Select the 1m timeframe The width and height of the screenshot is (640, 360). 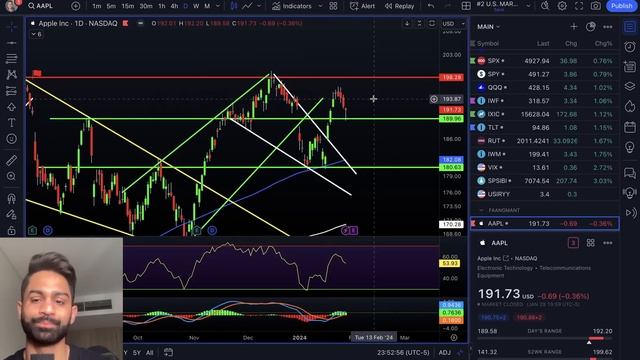[97, 6]
